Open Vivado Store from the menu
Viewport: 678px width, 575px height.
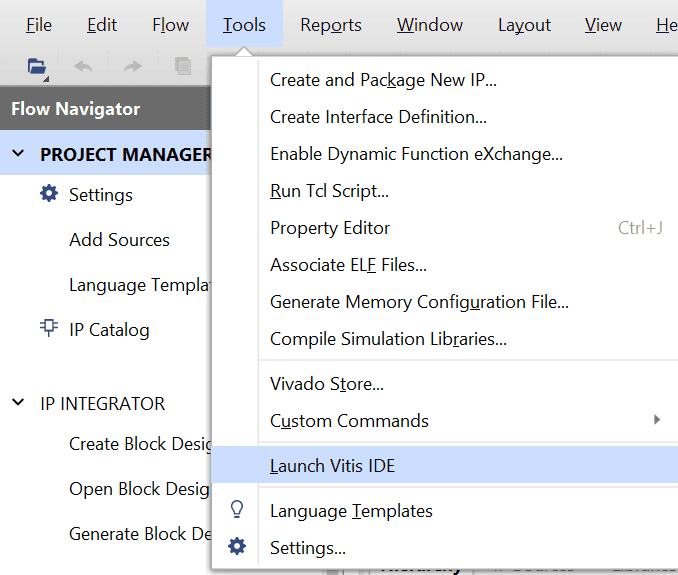coord(326,384)
